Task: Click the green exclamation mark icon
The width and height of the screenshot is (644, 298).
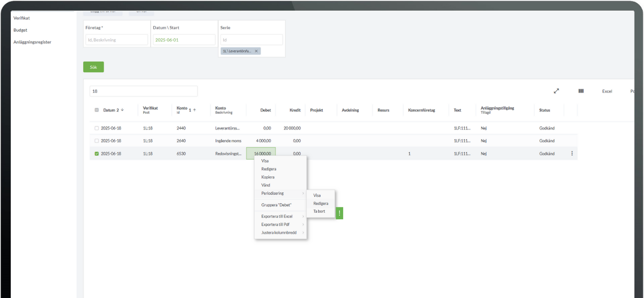Action: click(339, 213)
